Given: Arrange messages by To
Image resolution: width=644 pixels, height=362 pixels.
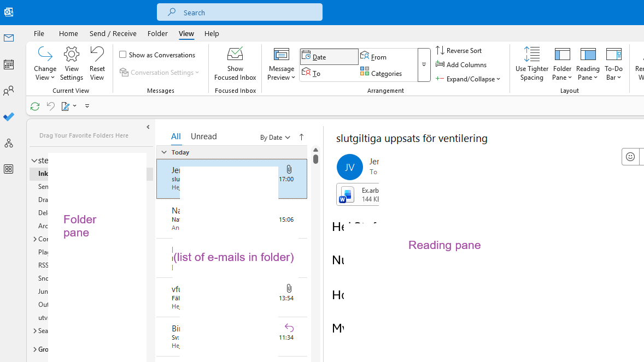Looking at the screenshot, I should (311, 73).
